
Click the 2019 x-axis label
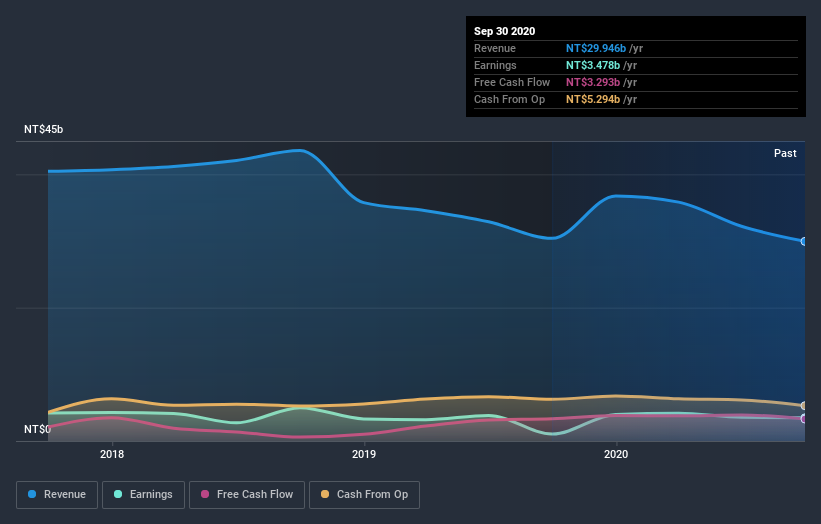click(364, 454)
